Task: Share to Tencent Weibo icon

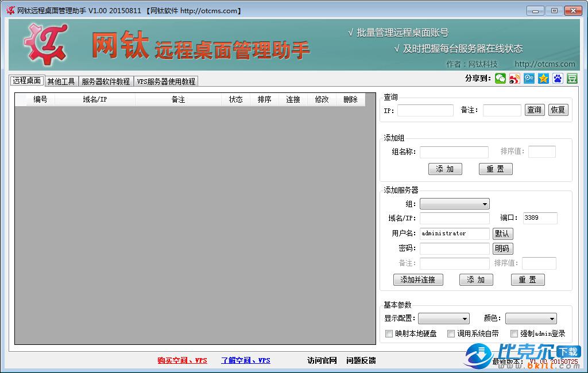Action: pos(529,79)
